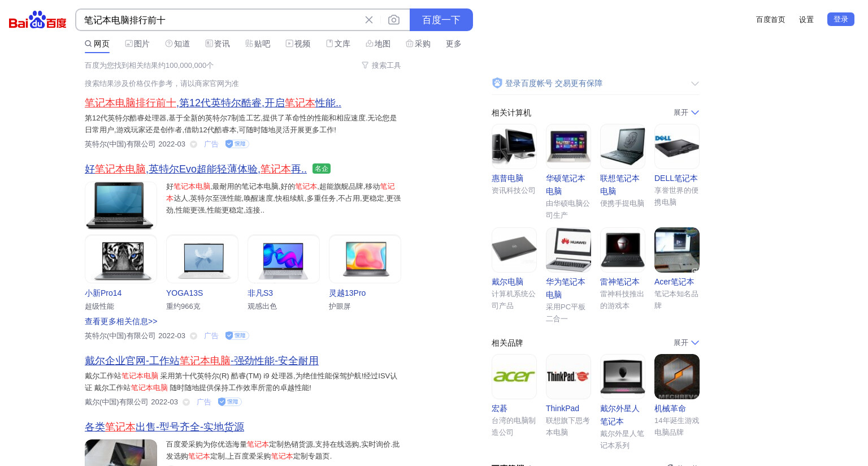Open the 资讯 tab
Viewport: 868px width, 466px height.
point(218,44)
